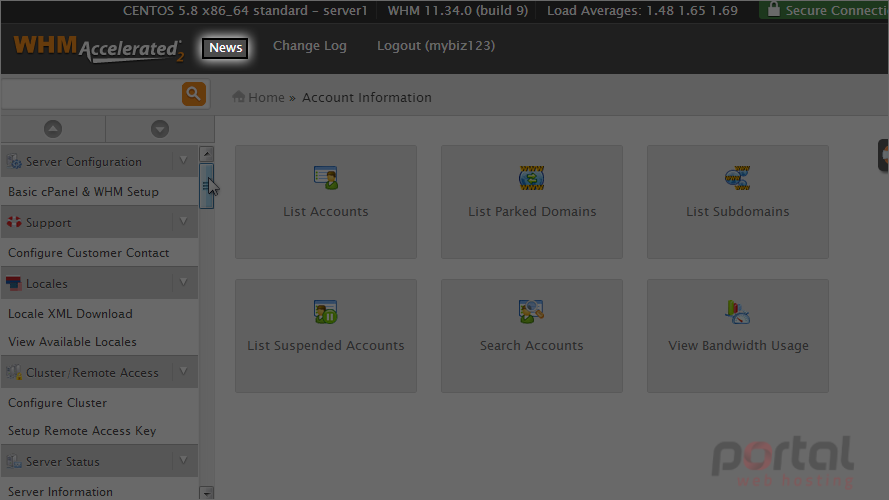
Task: Open the Change Log page
Action: [310, 46]
